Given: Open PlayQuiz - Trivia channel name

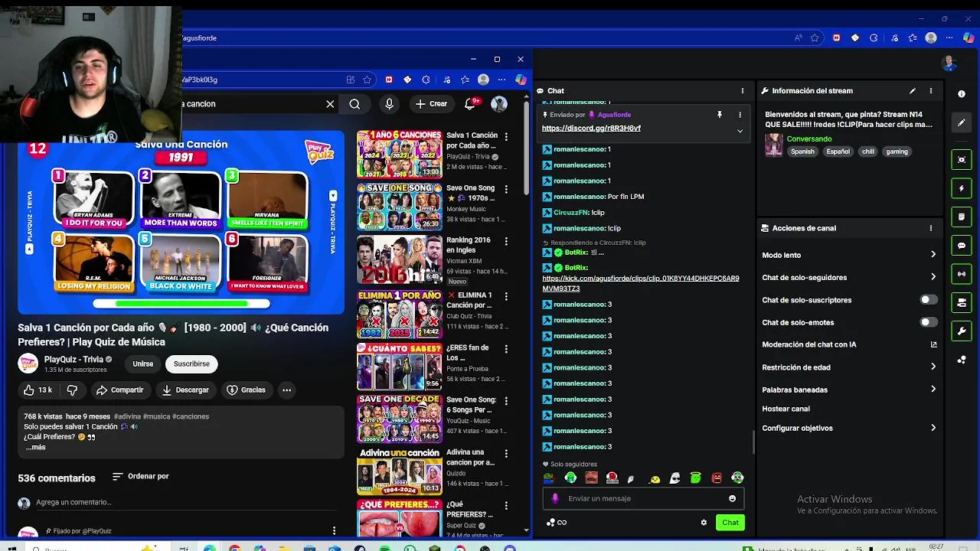Looking at the screenshot, I should (x=73, y=360).
